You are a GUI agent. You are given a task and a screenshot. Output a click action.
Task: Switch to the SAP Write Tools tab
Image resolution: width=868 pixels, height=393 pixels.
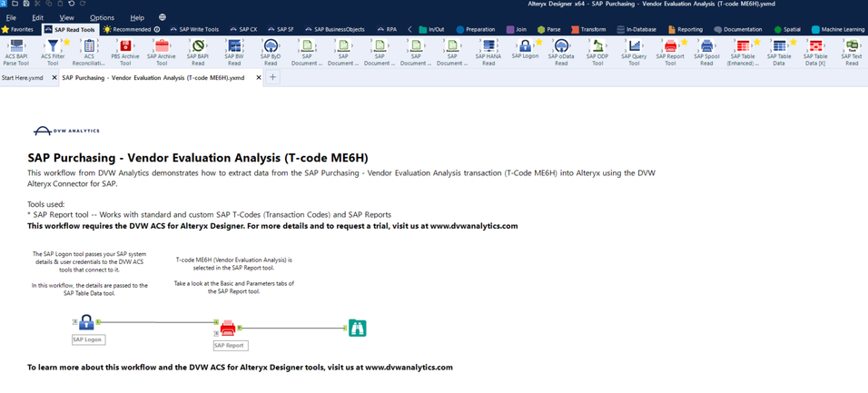[x=194, y=29]
